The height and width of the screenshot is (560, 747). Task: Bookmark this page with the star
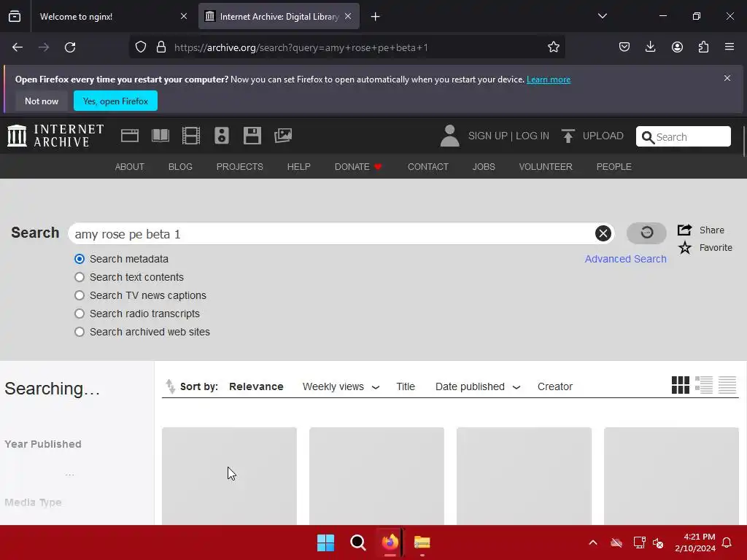(553, 47)
